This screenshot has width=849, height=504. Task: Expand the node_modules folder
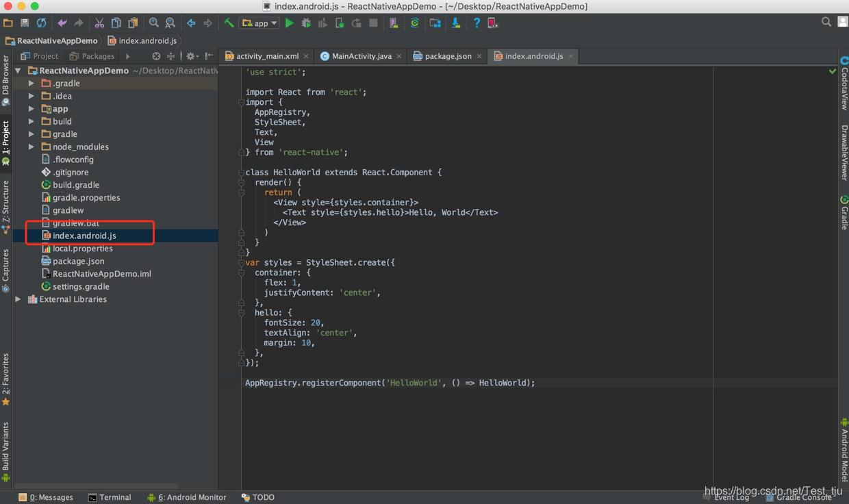click(x=31, y=147)
